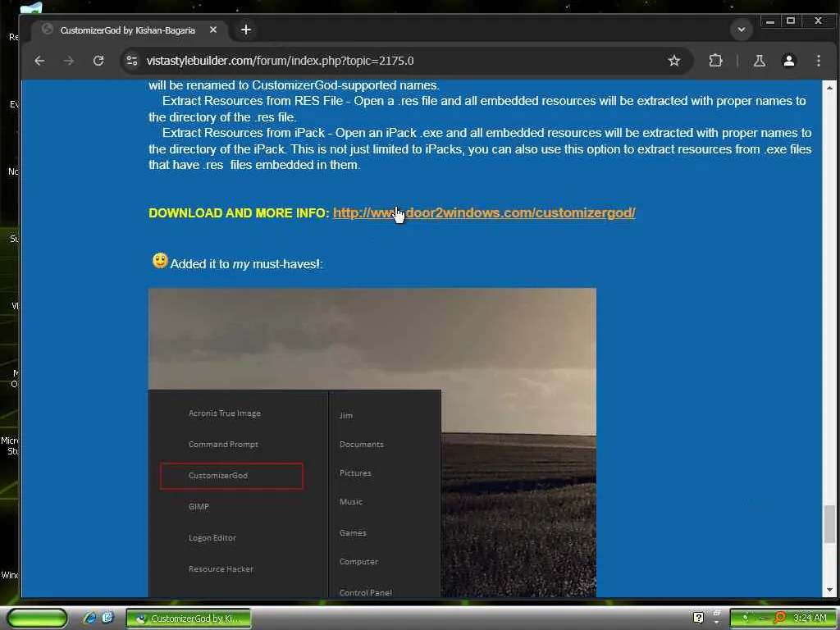
Task: Reload the current forum page
Action: point(98,61)
